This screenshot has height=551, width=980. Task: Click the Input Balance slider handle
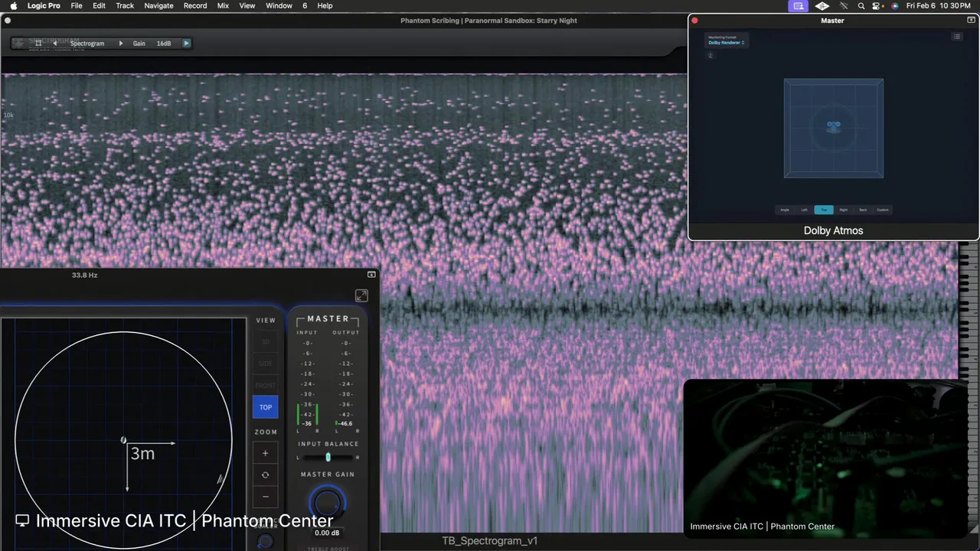(328, 457)
